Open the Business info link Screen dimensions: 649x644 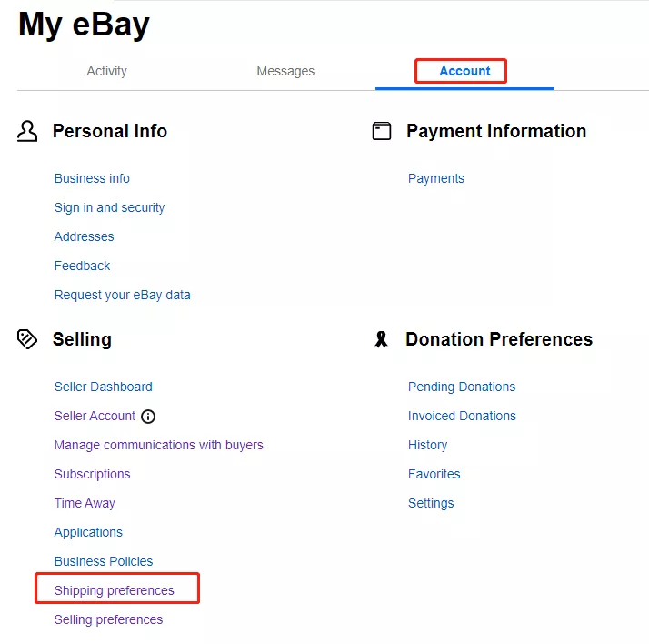tap(92, 178)
